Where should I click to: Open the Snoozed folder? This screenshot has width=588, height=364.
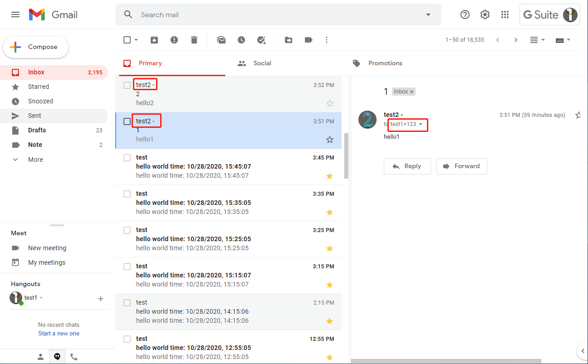point(54,101)
